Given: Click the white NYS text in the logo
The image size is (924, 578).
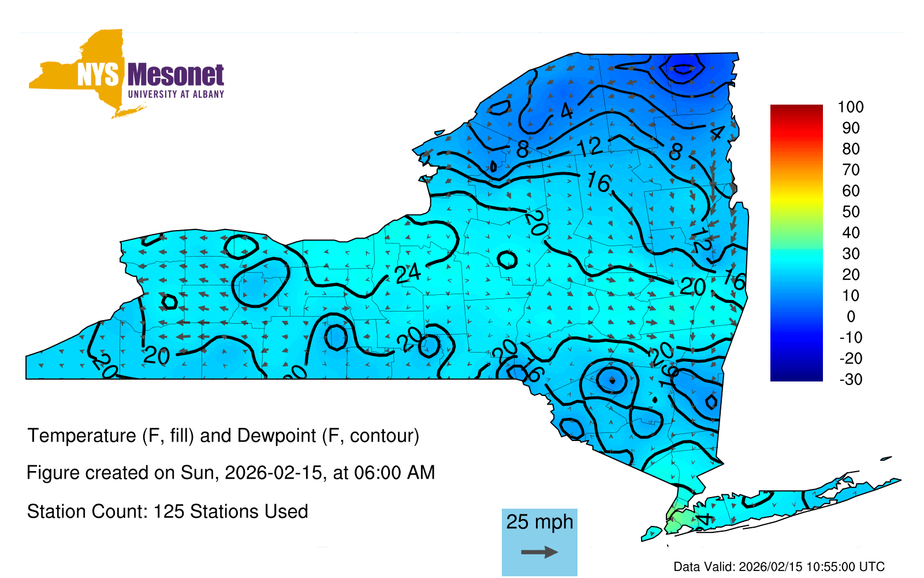Looking at the screenshot, I should click(x=98, y=75).
